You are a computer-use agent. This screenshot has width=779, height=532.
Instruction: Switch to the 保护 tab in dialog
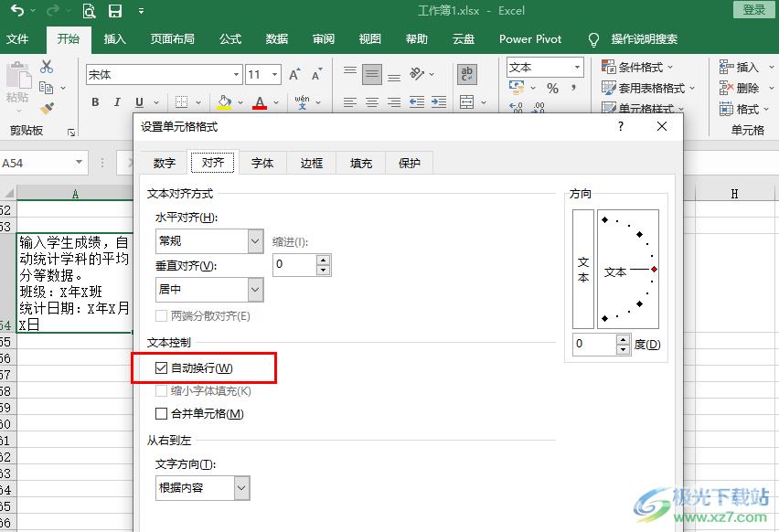410,163
